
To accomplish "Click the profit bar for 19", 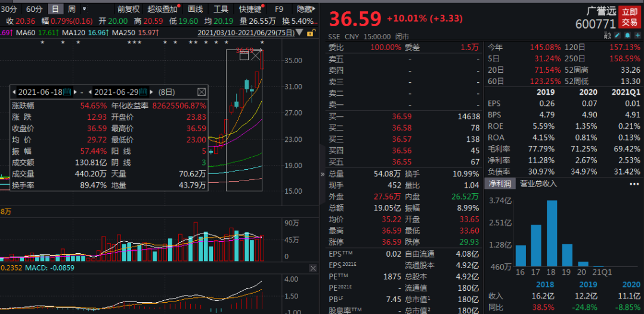I will coord(567,255).
